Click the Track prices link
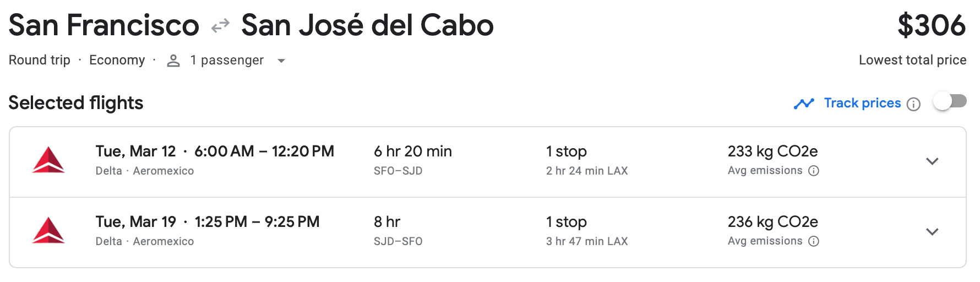Screen dimensions: 980x282 pyautogui.click(x=862, y=103)
